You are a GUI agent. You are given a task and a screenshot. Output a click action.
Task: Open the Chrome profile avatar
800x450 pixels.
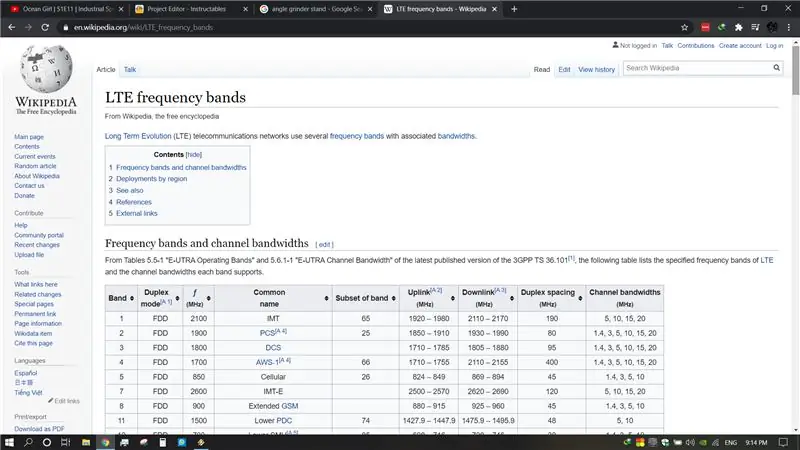point(772,28)
